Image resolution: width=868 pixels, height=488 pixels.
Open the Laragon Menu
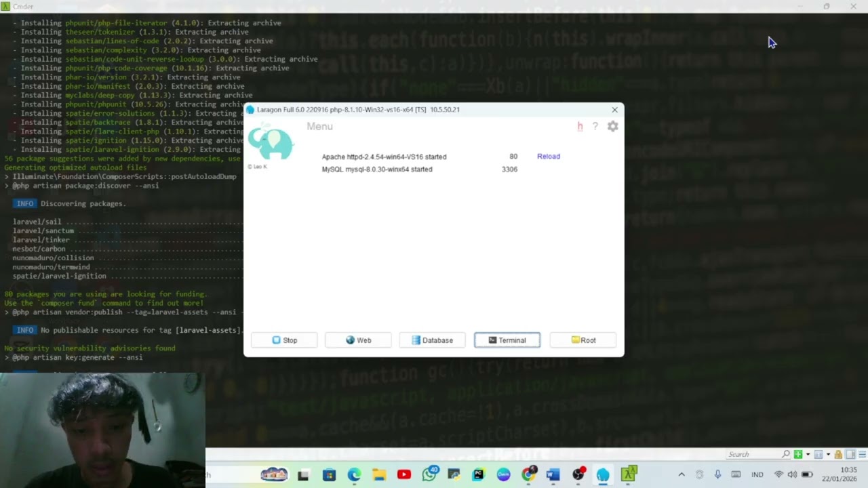tap(319, 126)
